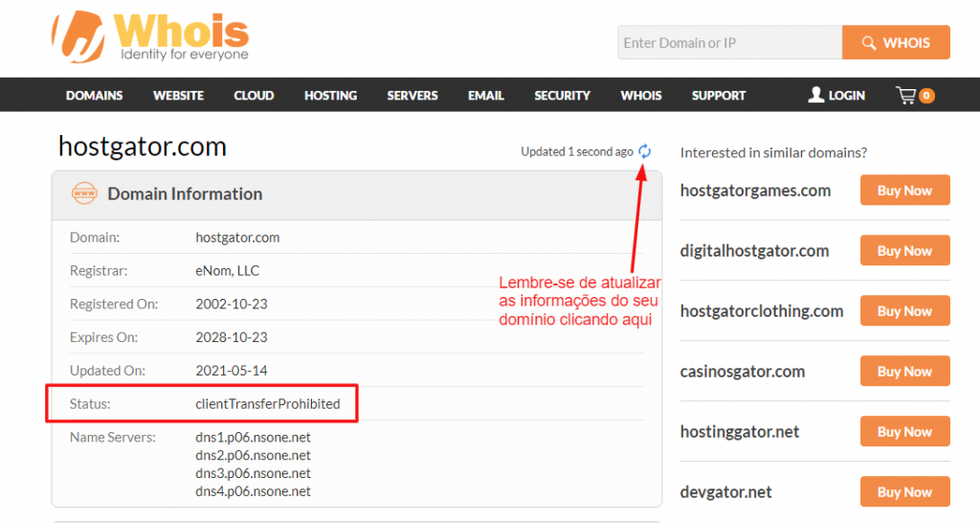The image size is (980, 523).
Task: Click the updated date 2021-05-14
Action: [232, 371]
